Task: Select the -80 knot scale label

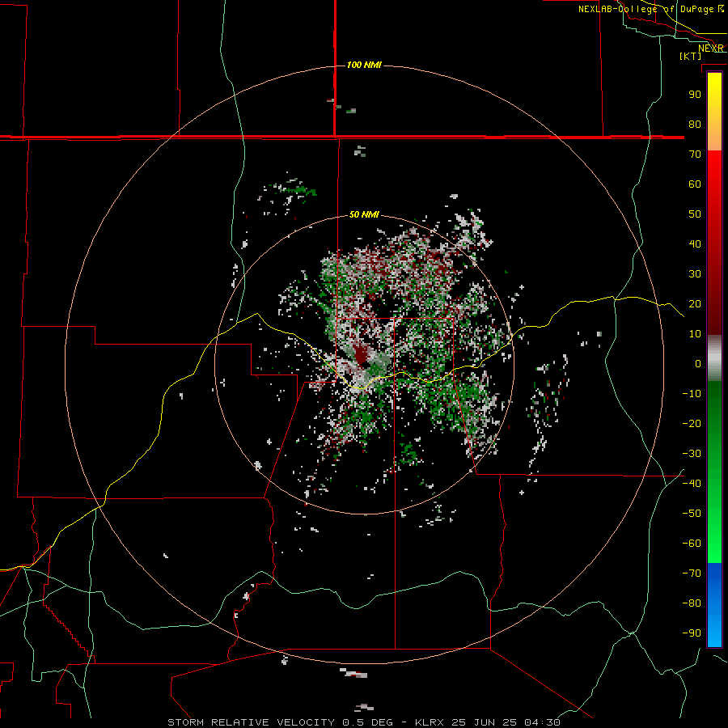Action: [x=692, y=603]
